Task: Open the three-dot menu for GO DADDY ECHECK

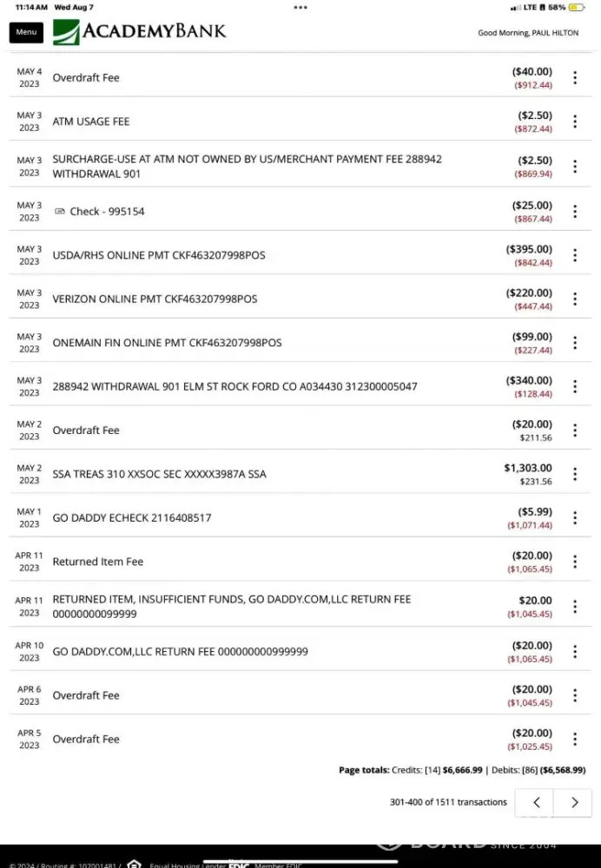Action: (575, 518)
